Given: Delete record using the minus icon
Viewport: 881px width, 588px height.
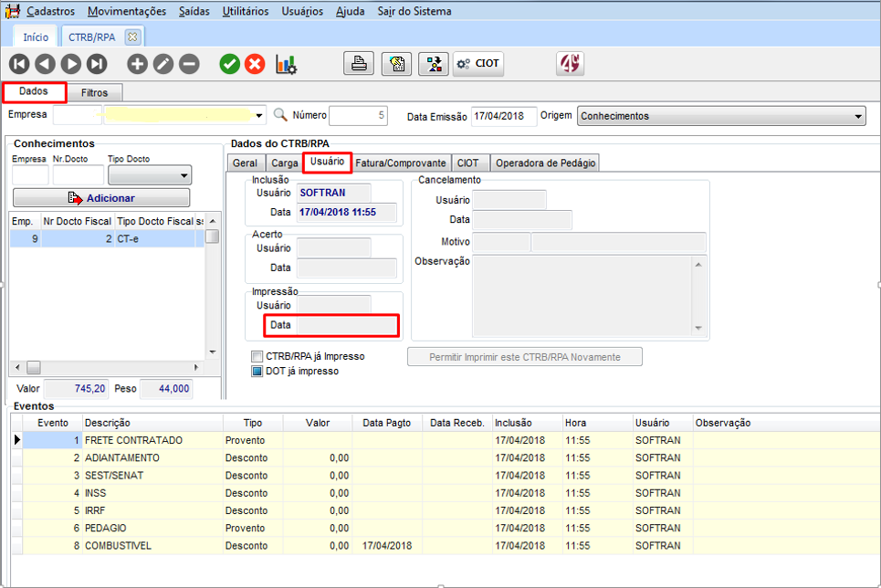Looking at the screenshot, I should pos(188,64).
